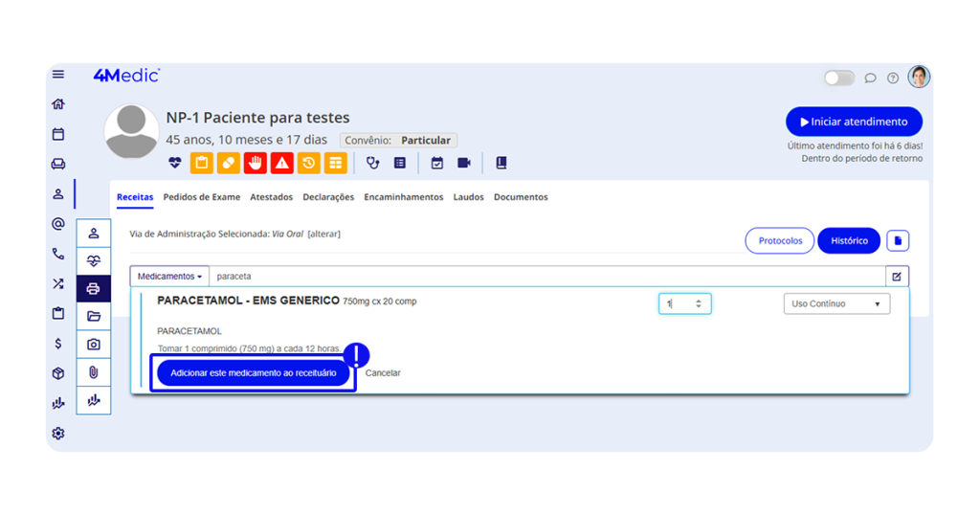Click the red warning triangle icon
This screenshot has height=515, width=980.
click(281, 164)
